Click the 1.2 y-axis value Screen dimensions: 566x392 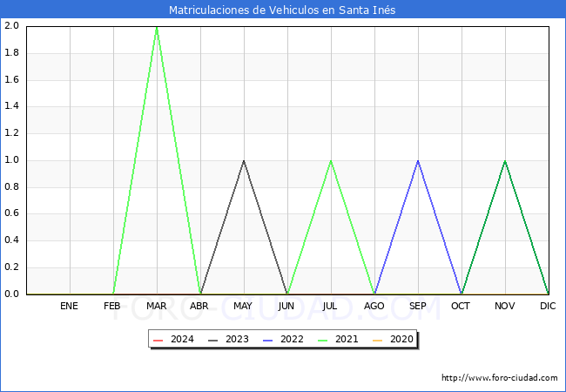click(11, 133)
